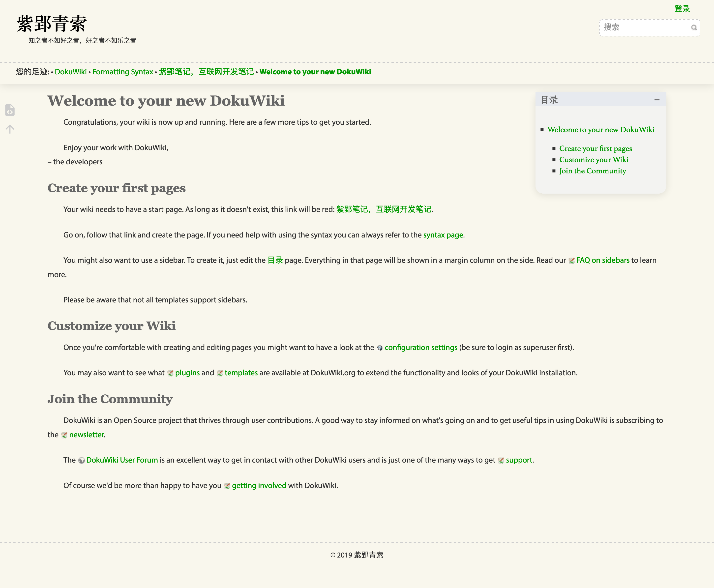The height and width of the screenshot is (588, 714).
Task: Click the icon beside plugins link
Action: click(170, 373)
